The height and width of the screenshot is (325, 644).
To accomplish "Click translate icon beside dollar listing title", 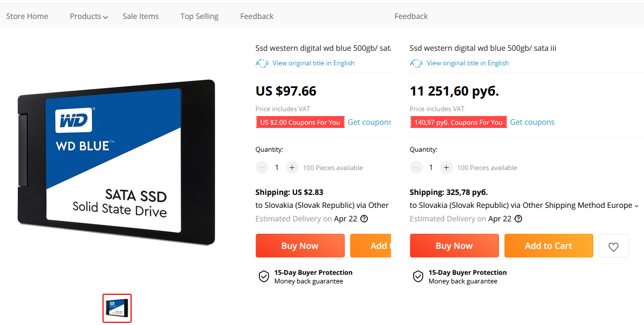I will coord(262,63).
